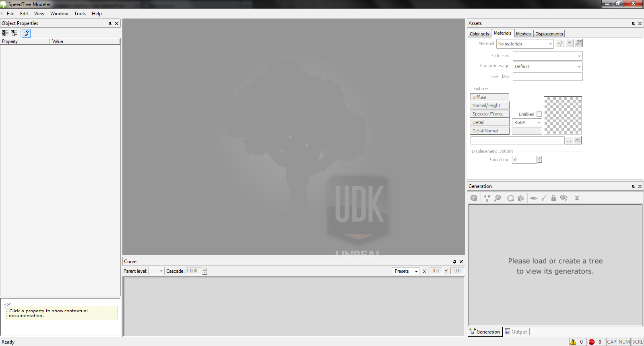Screen dimensions: 644x346
Task: Open the Edit menu
Action: click(24, 14)
